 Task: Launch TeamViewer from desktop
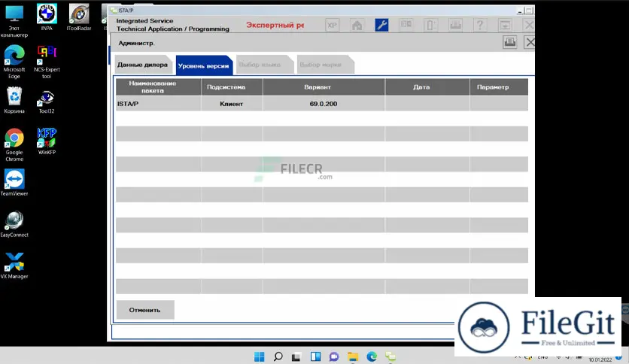click(x=14, y=183)
